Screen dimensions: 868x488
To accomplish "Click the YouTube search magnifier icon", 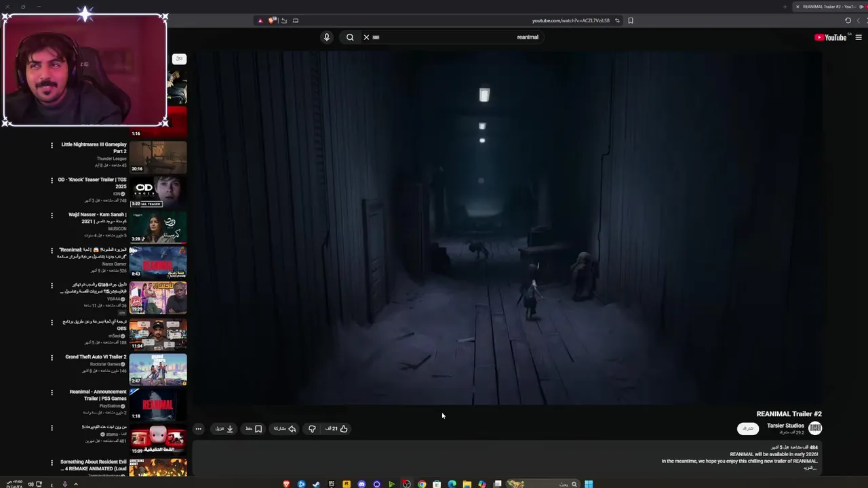I will [350, 37].
